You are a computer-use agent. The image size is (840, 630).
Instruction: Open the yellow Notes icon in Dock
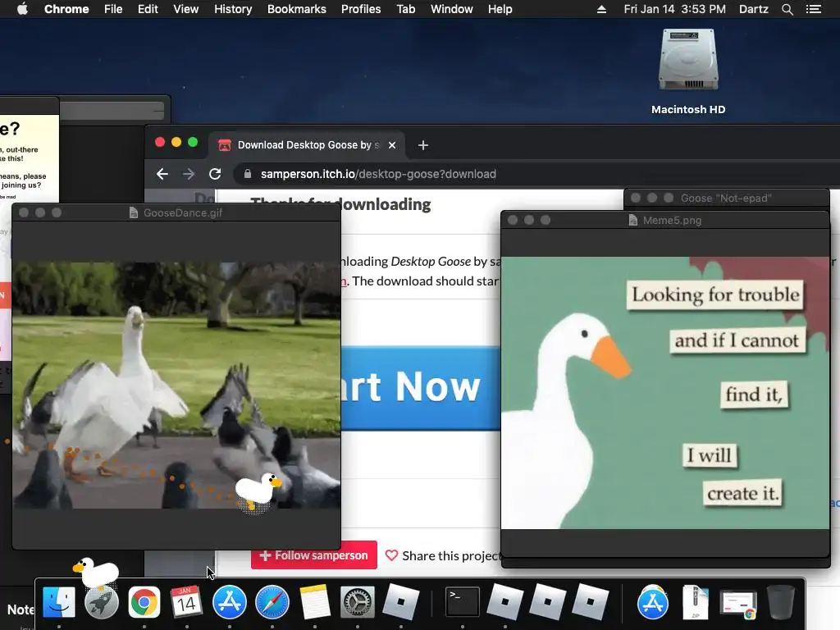point(314,602)
